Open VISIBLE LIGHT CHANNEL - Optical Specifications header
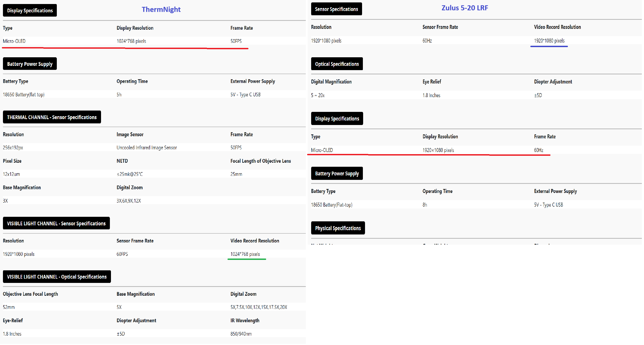The image size is (644, 345). [57, 276]
